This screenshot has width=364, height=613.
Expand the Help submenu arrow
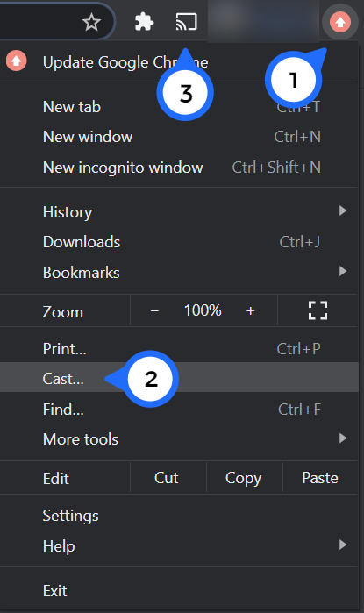343,545
